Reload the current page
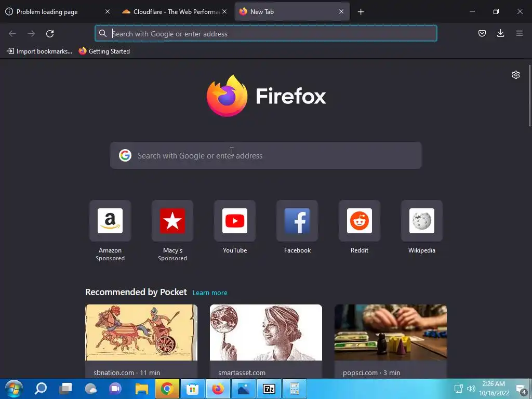The width and height of the screenshot is (532, 399). click(x=50, y=34)
